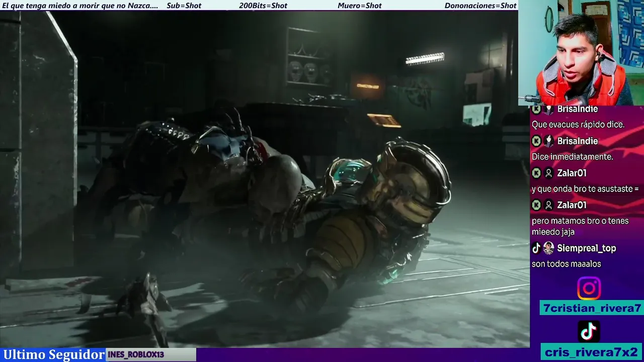Viewport: 644px width, 362px height.
Task: Click the Dead Space gameplay video area
Action: [x=265, y=179]
